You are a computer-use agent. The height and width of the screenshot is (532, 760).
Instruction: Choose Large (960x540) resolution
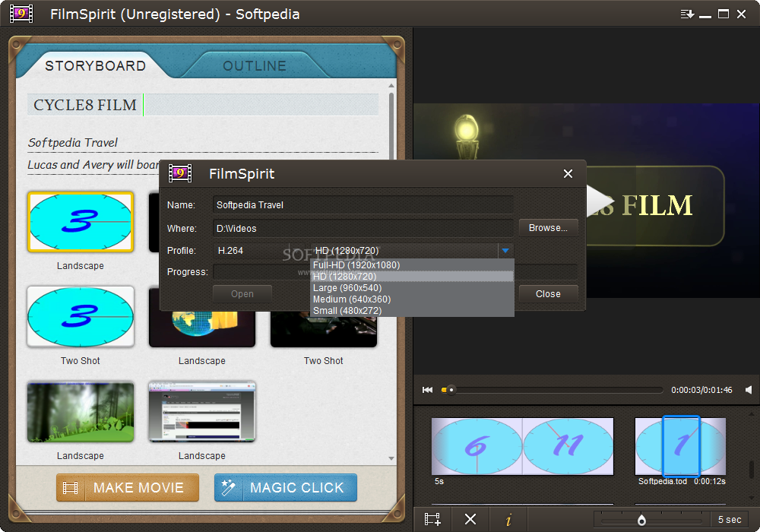(412, 288)
